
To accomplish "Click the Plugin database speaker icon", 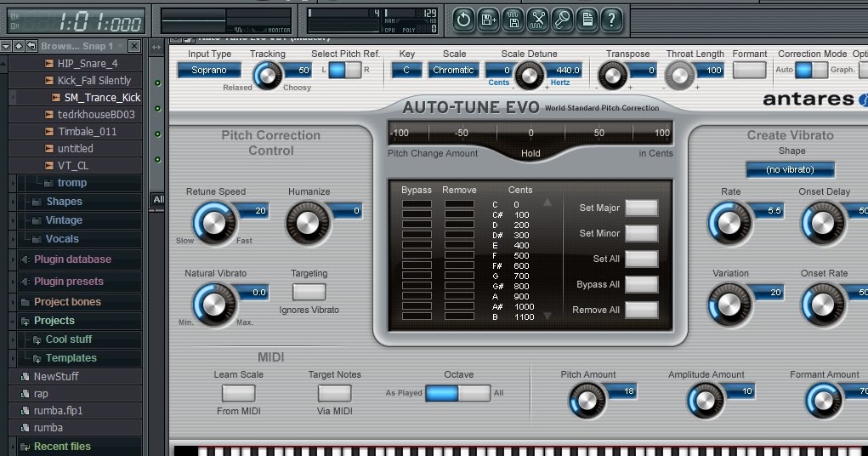I will (x=25, y=259).
